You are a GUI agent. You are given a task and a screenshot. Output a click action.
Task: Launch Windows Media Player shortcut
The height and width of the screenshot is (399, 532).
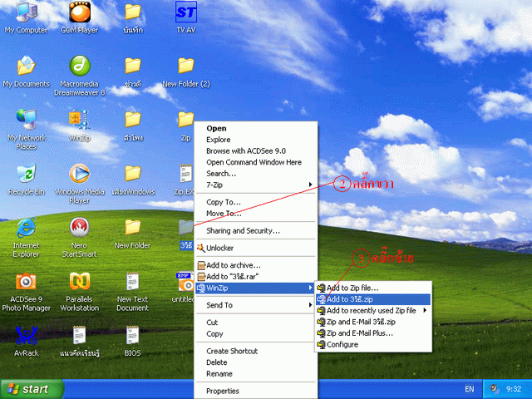(x=80, y=183)
